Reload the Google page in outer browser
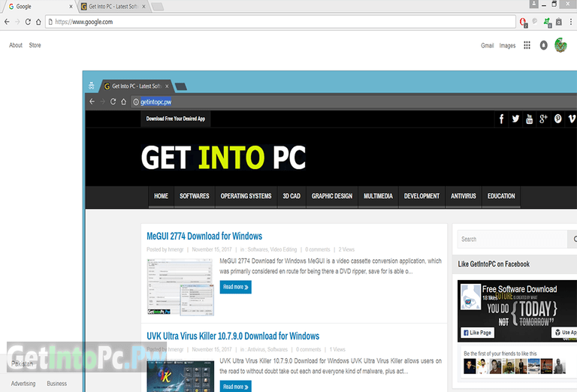Image resolution: width=577 pixels, height=392 pixels. [x=28, y=22]
